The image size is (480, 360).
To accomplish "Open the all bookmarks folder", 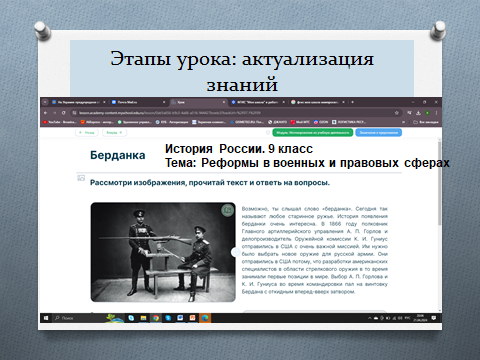I will pyautogui.click(x=426, y=122).
